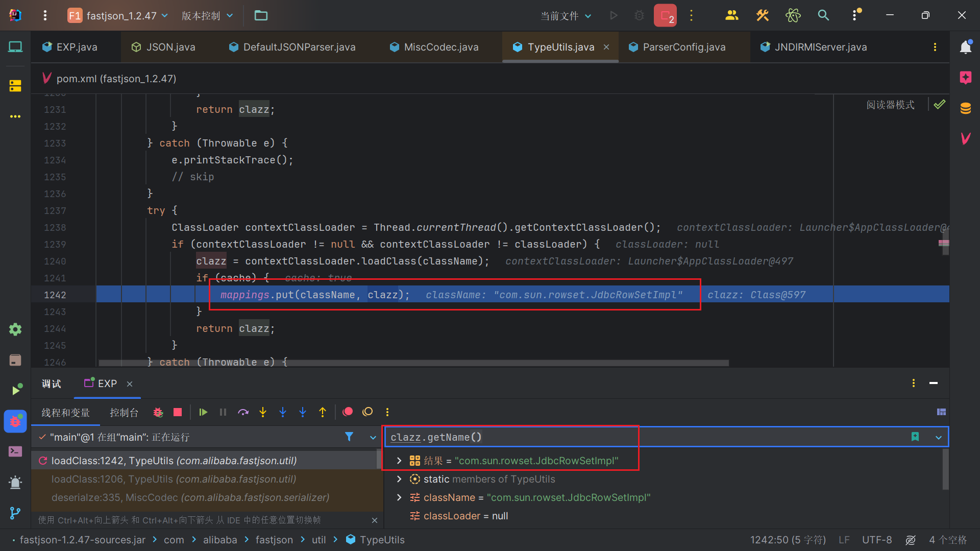The width and height of the screenshot is (980, 551).
Task: Open run configuration 当前文件 dropdown
Action: (x=566, y=16)
